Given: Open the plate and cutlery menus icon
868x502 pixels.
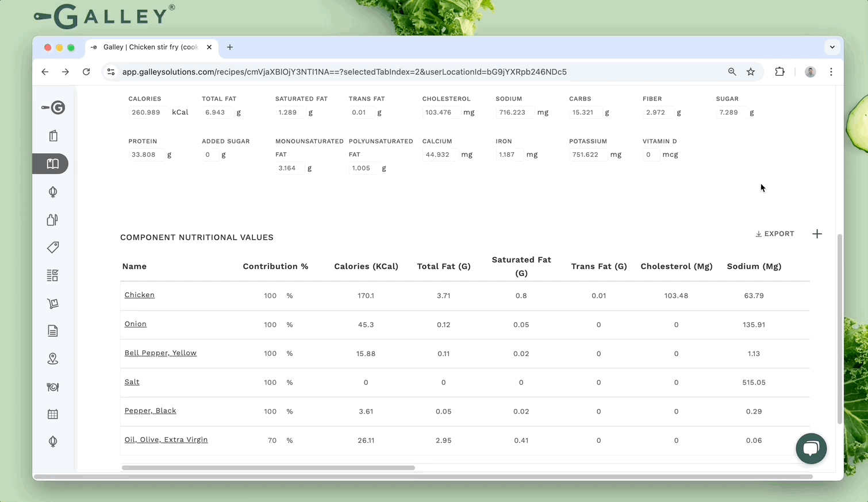Looking at the screenshot, I should point(53,387).
